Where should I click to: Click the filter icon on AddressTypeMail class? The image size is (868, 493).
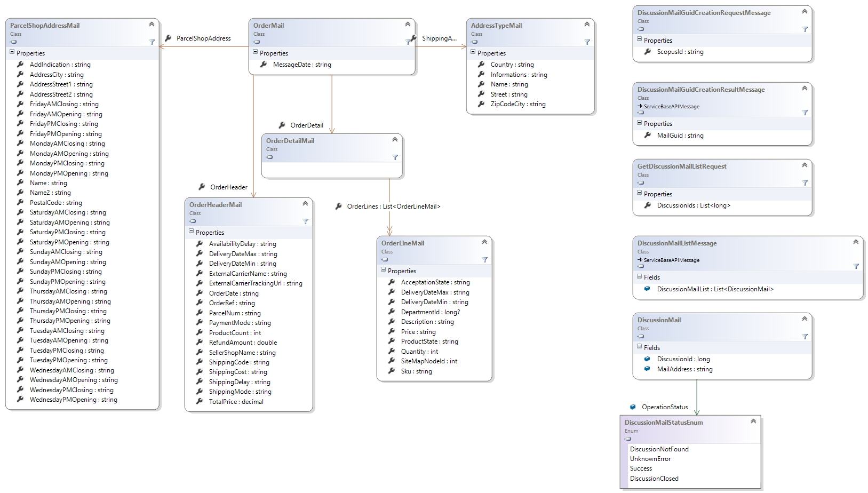(587, 42)
